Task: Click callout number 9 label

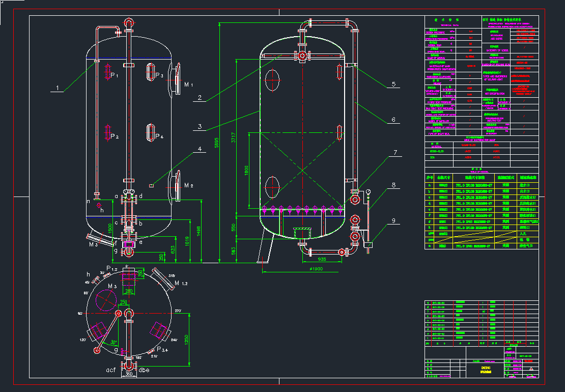Action: pyautogui.click(x=393, y=220)
